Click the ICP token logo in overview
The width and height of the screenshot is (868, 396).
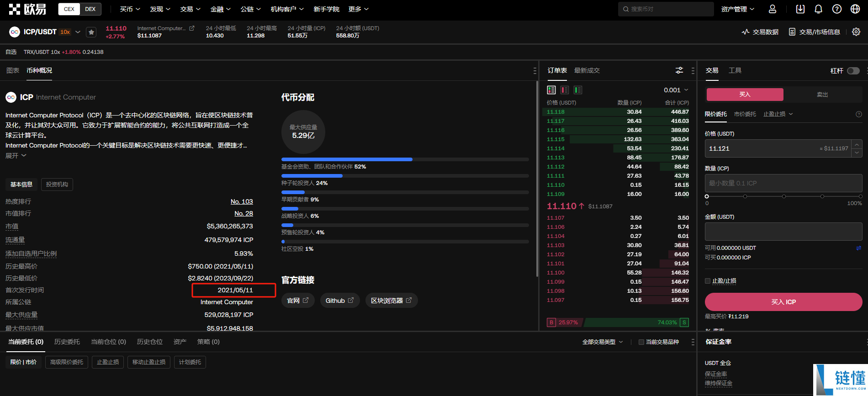11,97
